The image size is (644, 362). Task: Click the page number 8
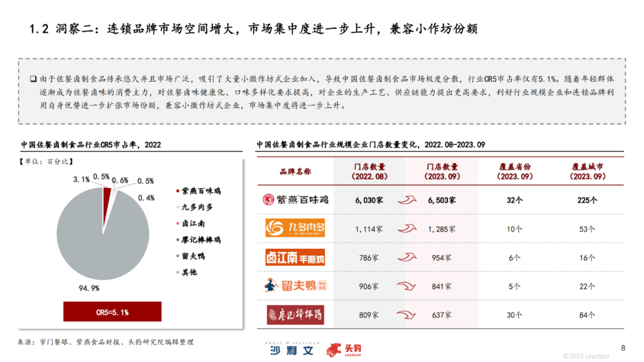[x=623, y=348]
